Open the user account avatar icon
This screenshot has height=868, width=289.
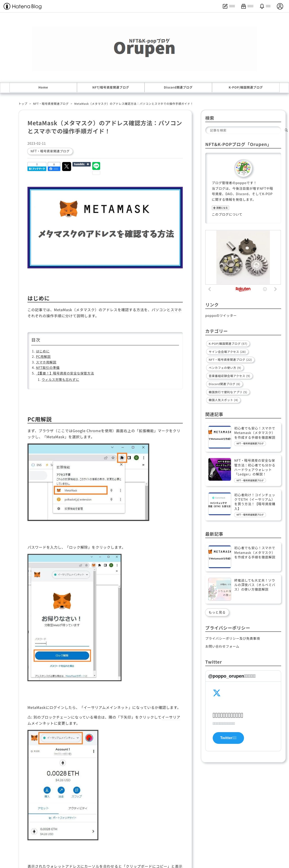click(x=280, y=6)
